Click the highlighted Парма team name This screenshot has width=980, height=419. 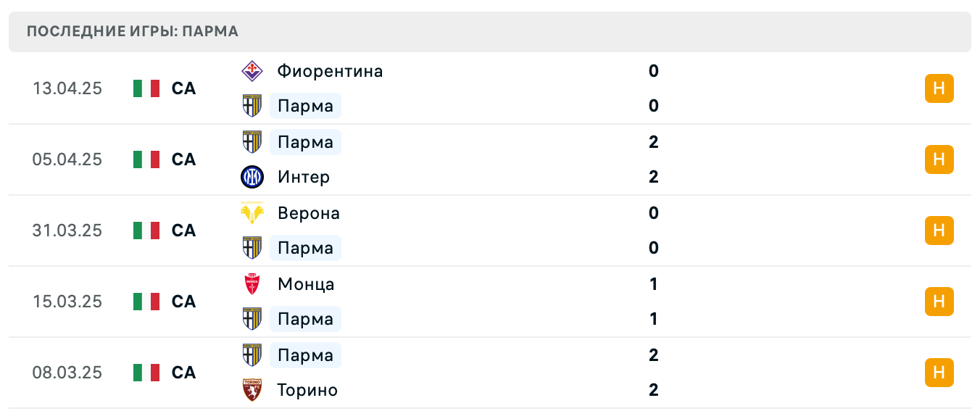[x=305, y=106]
